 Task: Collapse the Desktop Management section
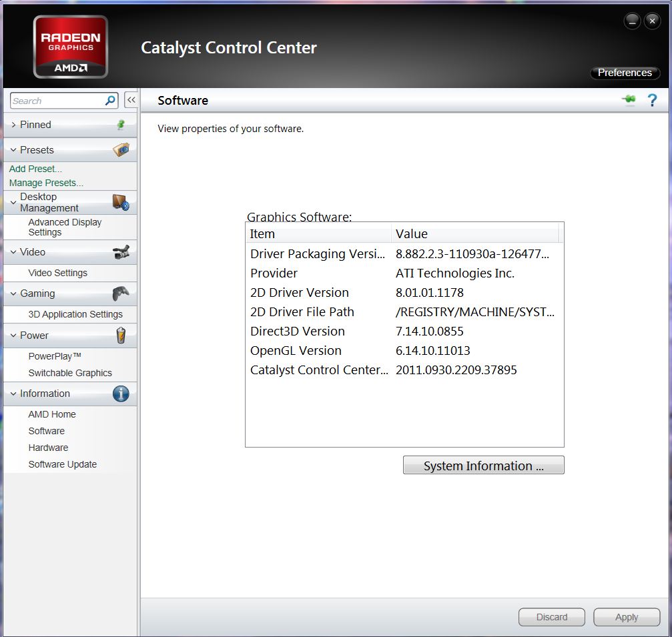click(x=13, y=202)
